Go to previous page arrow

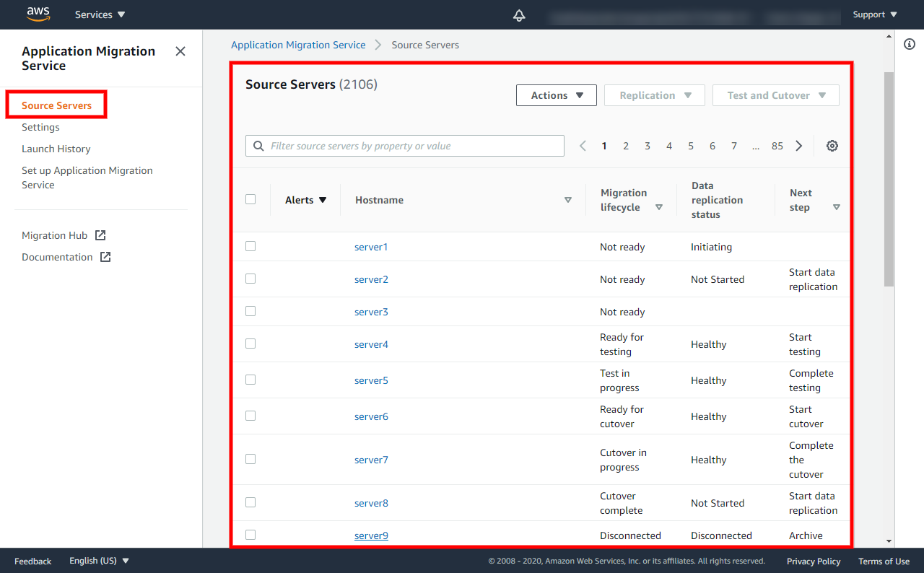[583, 146]
